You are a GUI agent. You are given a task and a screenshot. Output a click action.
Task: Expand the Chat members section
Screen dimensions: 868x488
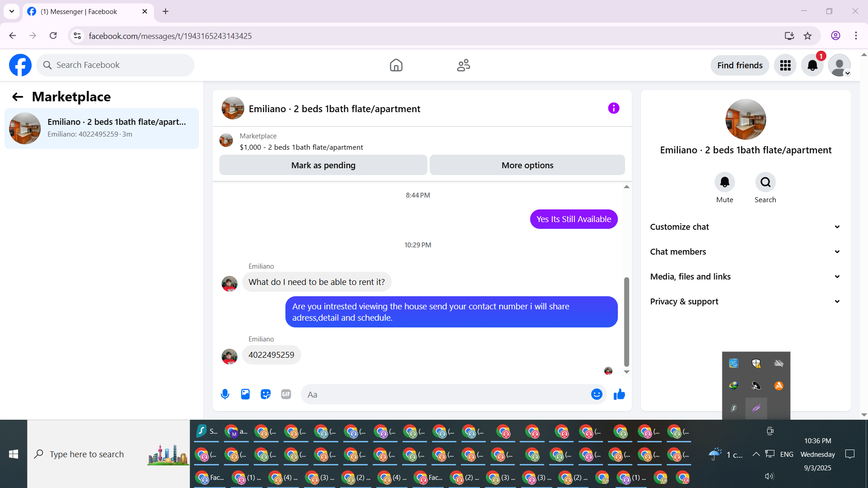tap(745, 252)
